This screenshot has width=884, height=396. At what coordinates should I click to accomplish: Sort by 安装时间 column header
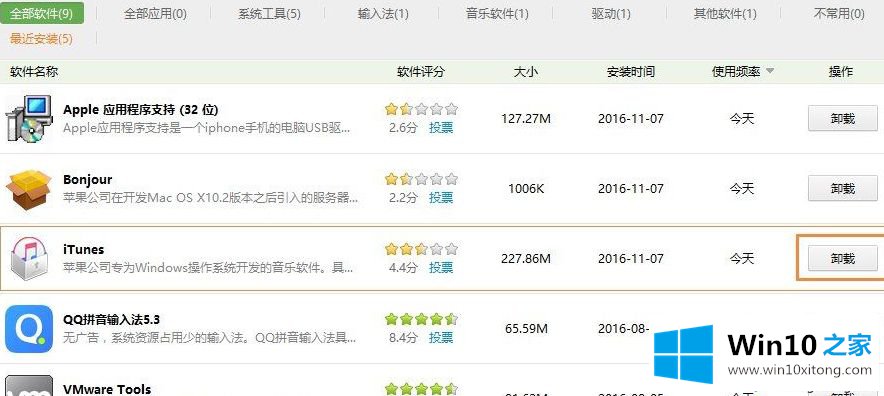[x=631, y=72]
